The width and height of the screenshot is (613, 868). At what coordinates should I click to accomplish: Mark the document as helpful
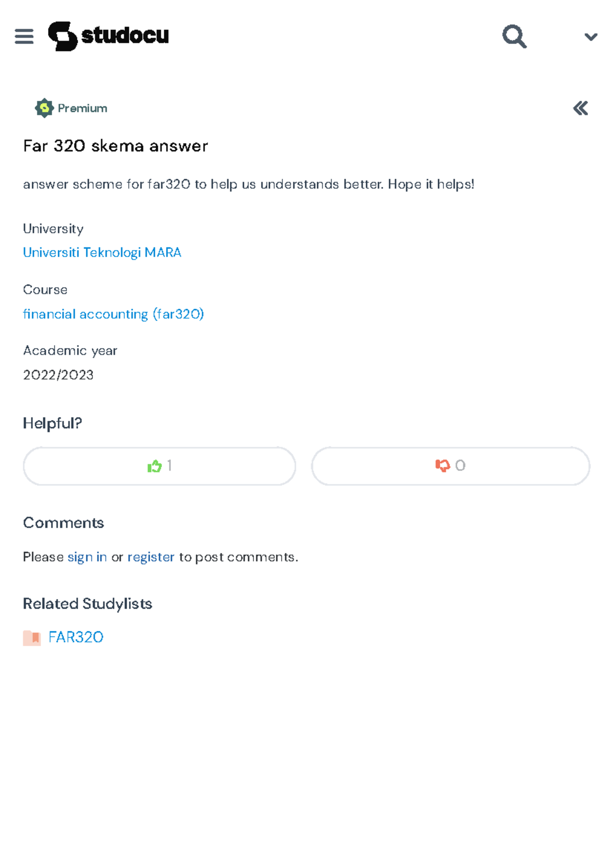(159, 466)
